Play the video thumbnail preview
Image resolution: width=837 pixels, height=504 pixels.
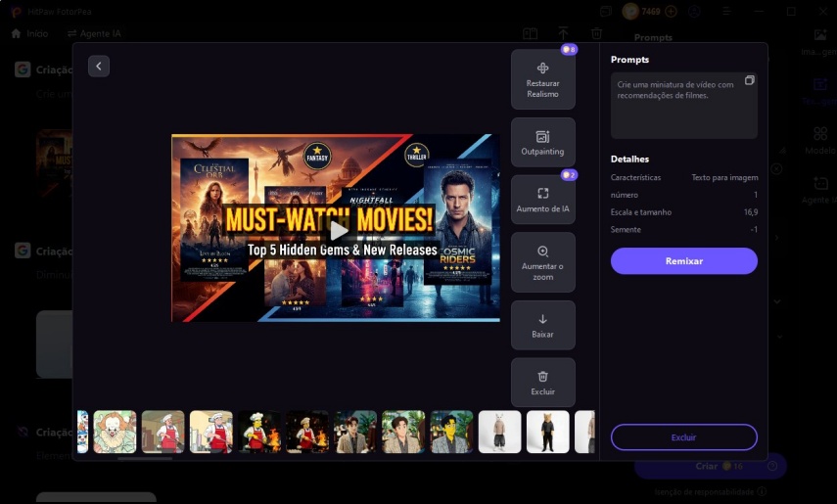point(338,231)
